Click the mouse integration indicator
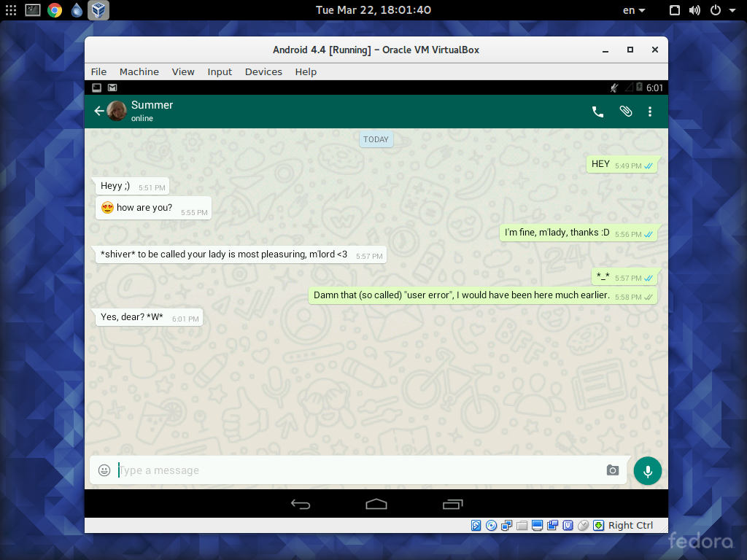 (583, 525)
